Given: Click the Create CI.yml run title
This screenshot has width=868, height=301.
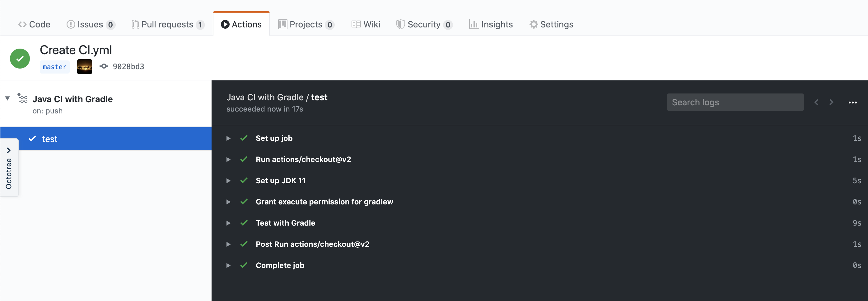Looking at the screenshot, I should coord(76,50).
